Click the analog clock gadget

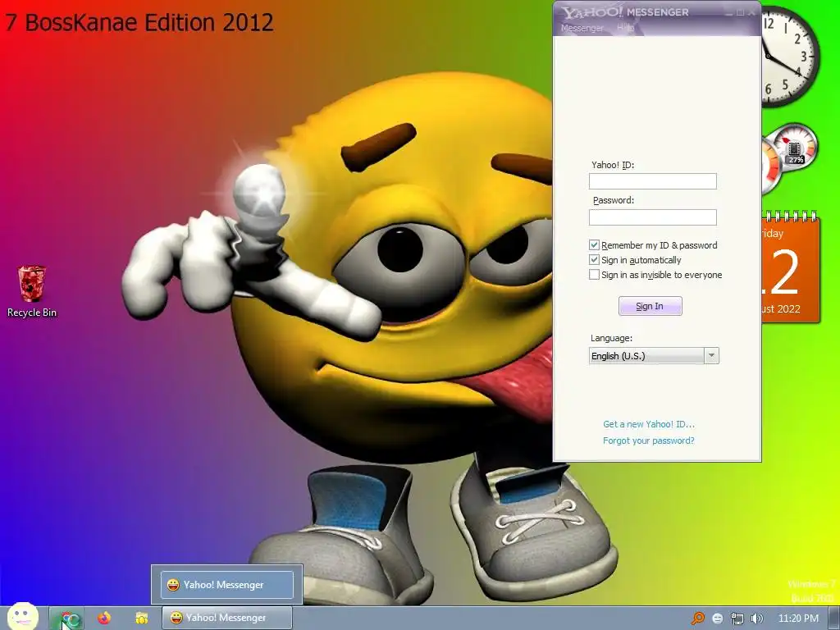point(790,56)
